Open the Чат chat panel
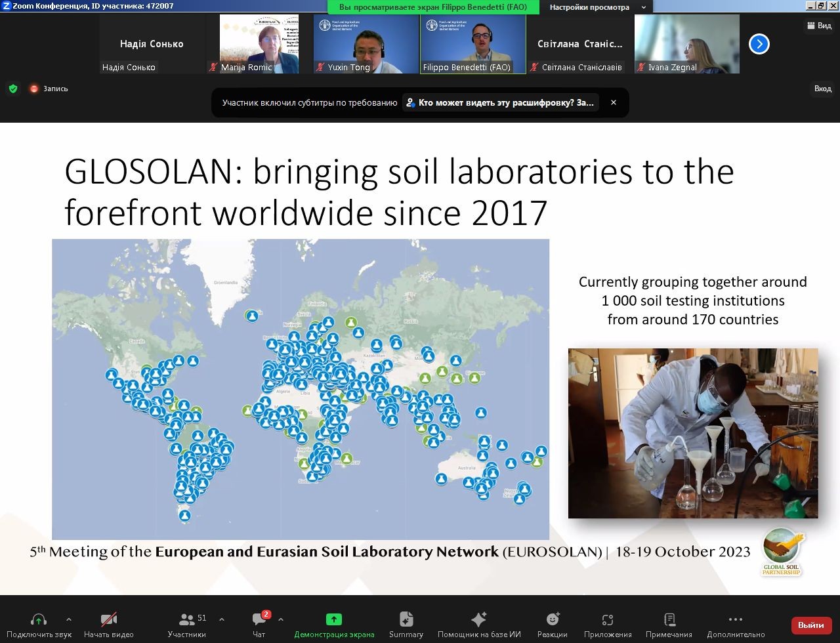Viewport: 840px width, 643px height. 259,625
